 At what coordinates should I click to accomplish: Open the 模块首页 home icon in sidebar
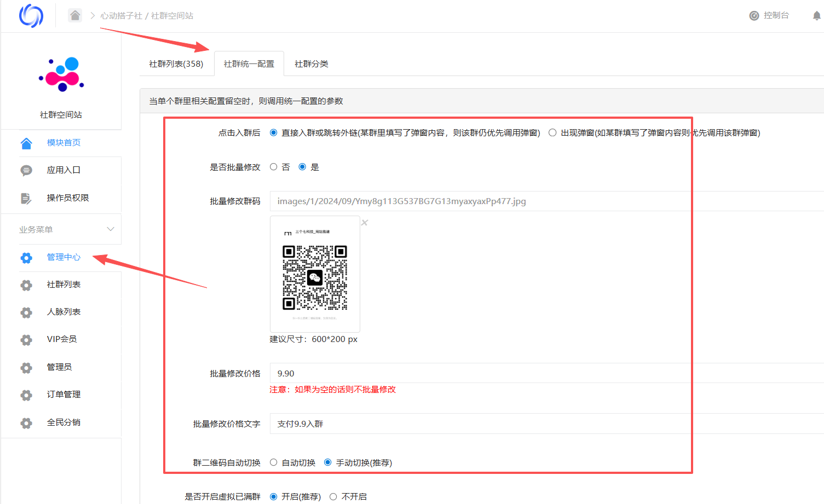(x=26, y=142)
